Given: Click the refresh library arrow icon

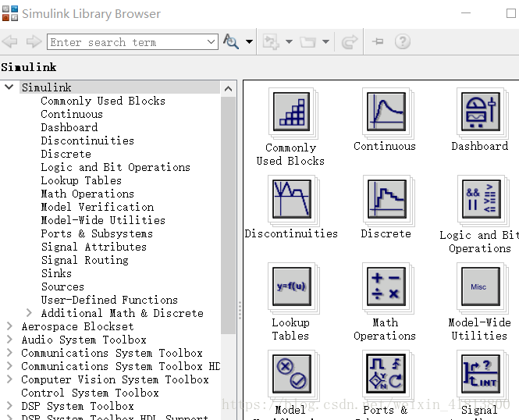Looking at the screenshot, I should (350, 41).
